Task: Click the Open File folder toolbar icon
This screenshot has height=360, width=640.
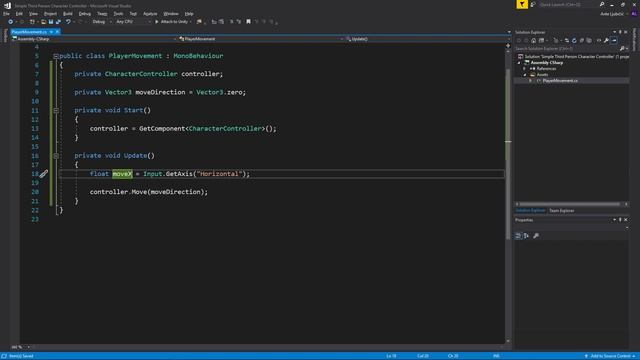Action: [x=43, y=22]
